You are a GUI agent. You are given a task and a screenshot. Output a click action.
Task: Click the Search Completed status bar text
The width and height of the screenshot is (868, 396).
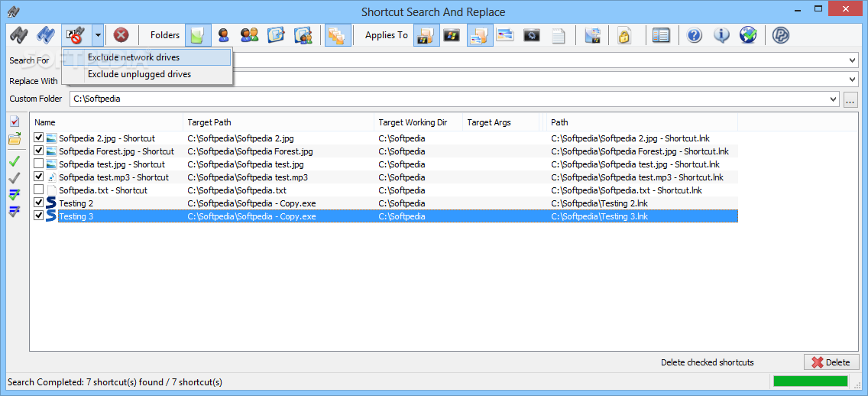pyautogui.click(x=115, y=381)
